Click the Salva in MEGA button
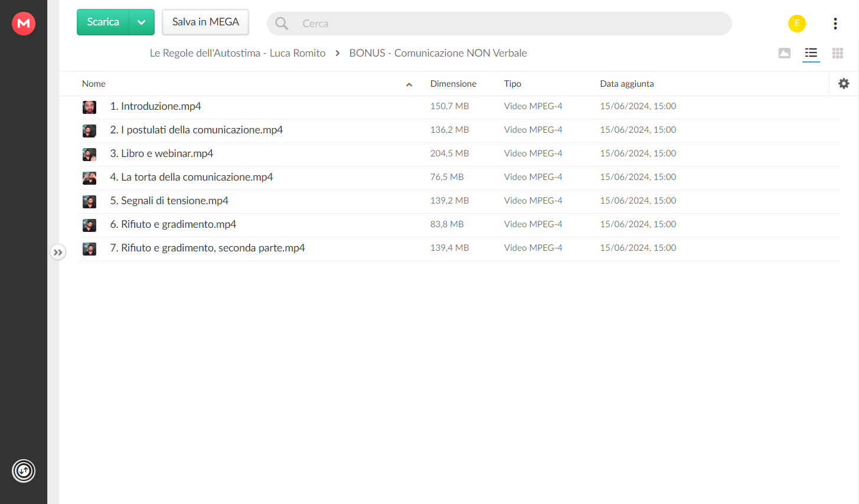 (x=205, y=22)
